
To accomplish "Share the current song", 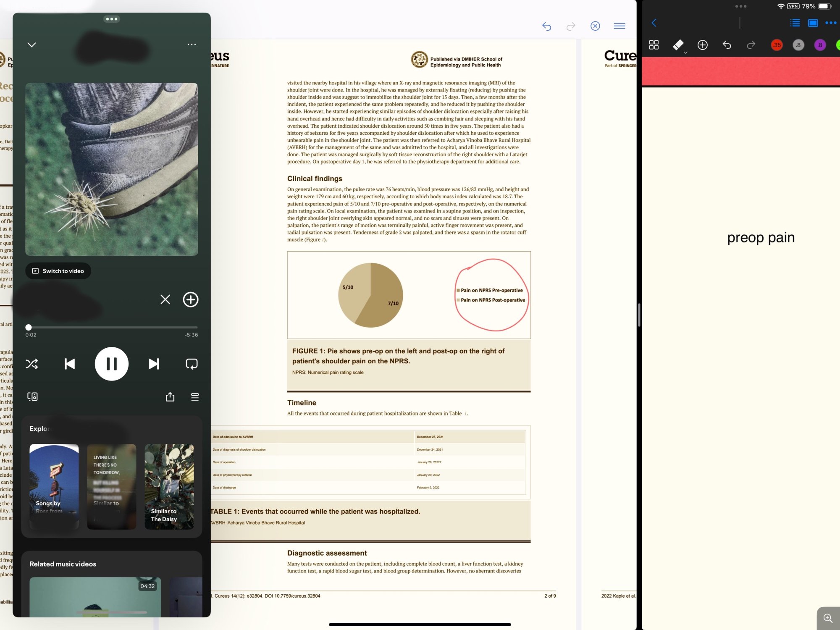I will [170, 397].
